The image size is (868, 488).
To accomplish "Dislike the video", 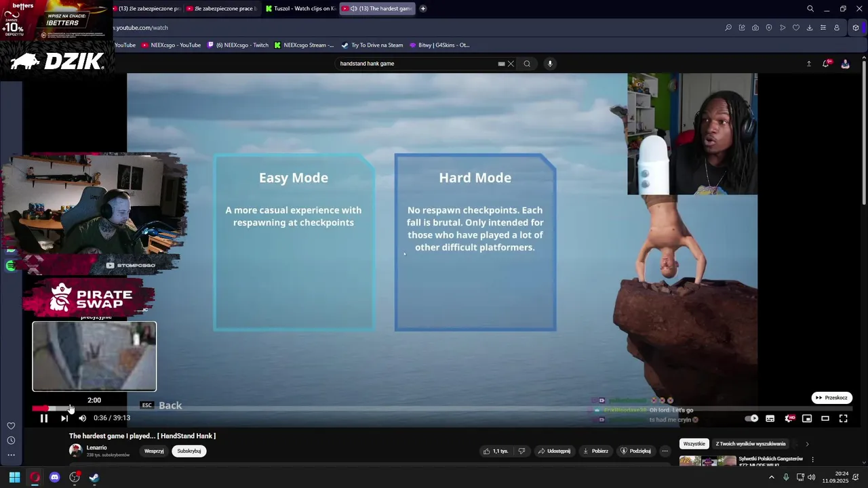I will coord(521,451).
